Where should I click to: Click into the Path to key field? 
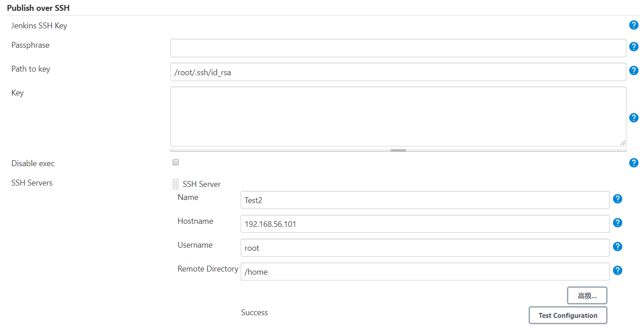[398, 72]
